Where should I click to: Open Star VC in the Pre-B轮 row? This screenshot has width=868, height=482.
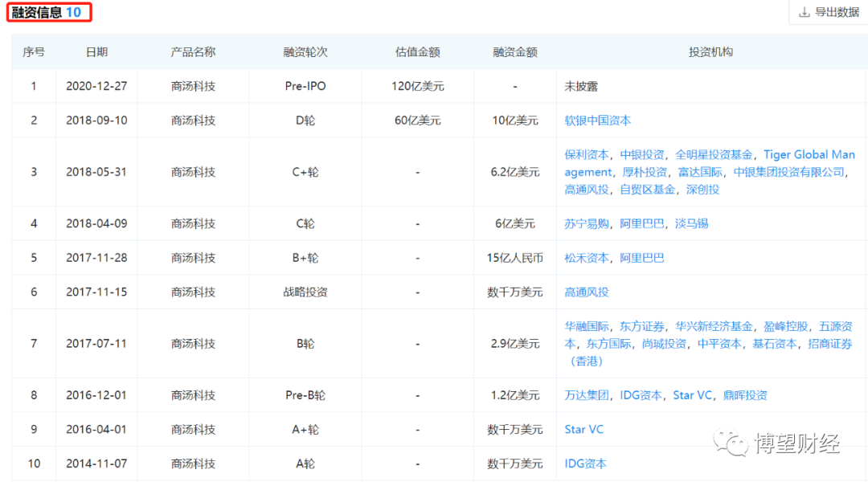coord(692,395)
